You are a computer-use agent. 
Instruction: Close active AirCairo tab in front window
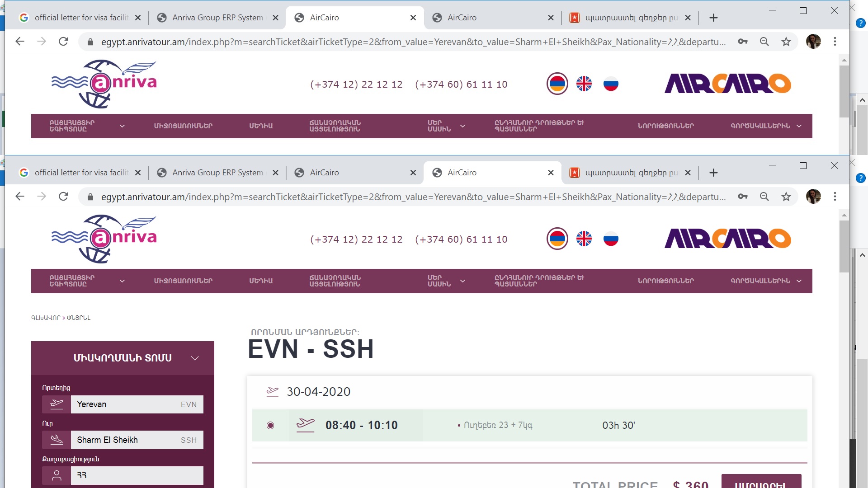pyautogui.click(x=551, y=173)
